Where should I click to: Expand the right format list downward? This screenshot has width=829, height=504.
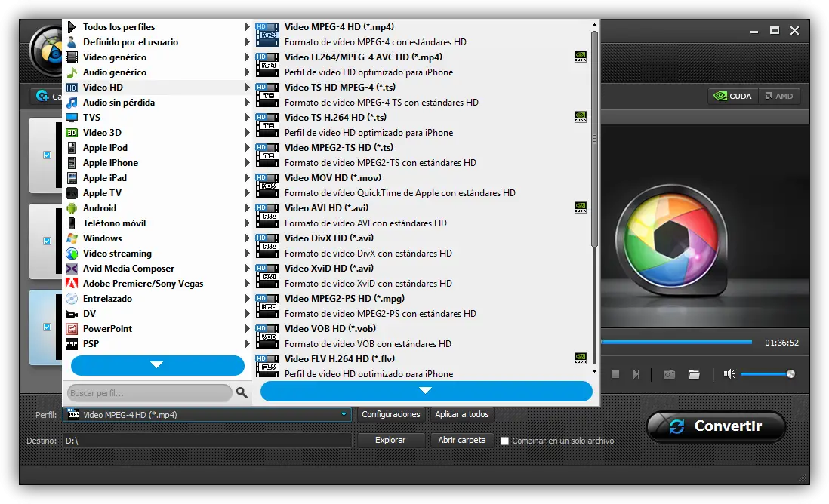point(426,391)
